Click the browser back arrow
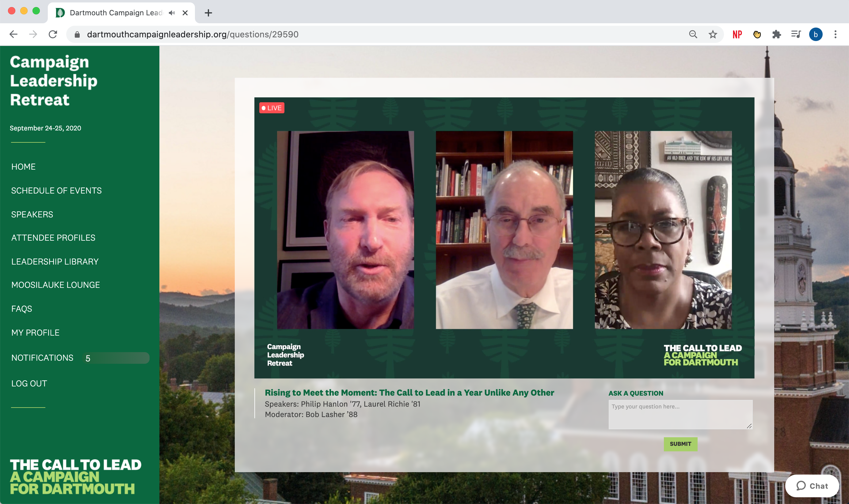The image size is (849, 504). [x=13, y=34]
